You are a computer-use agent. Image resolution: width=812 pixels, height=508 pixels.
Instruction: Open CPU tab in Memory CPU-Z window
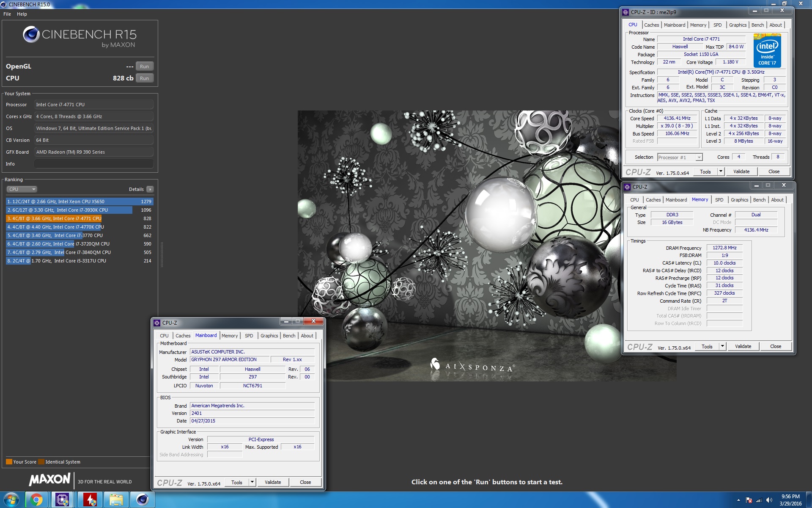coord(634,200)
